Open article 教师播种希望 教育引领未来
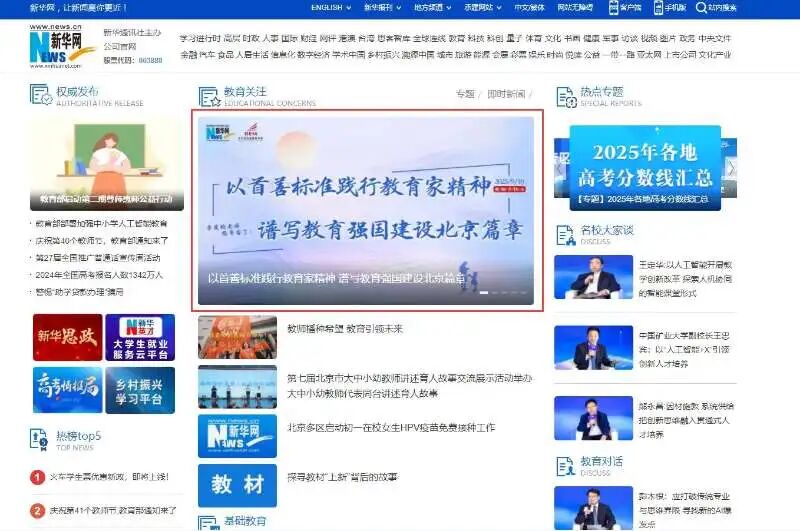800x531 pixels. pos(345,329)
